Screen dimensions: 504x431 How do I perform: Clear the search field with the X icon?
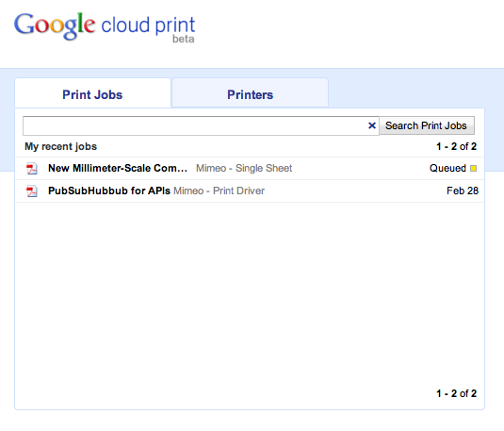tap(372, 125)
